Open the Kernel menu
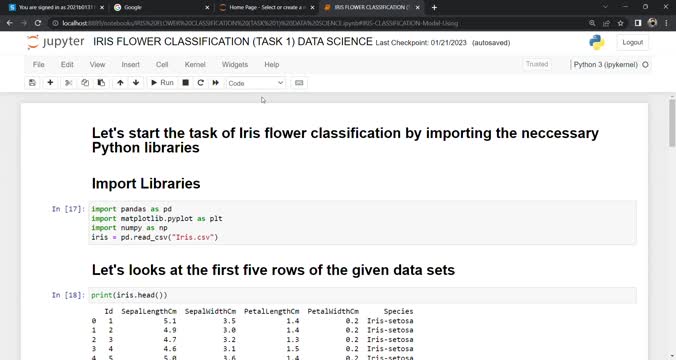Screen dimensions: 676x360 click(195, 64)
